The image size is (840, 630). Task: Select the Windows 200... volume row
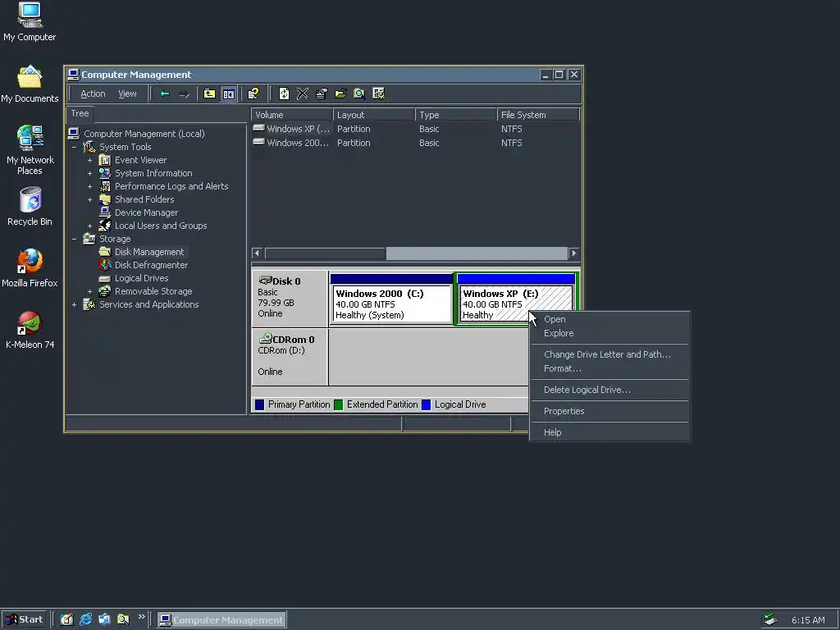point(416,143)
